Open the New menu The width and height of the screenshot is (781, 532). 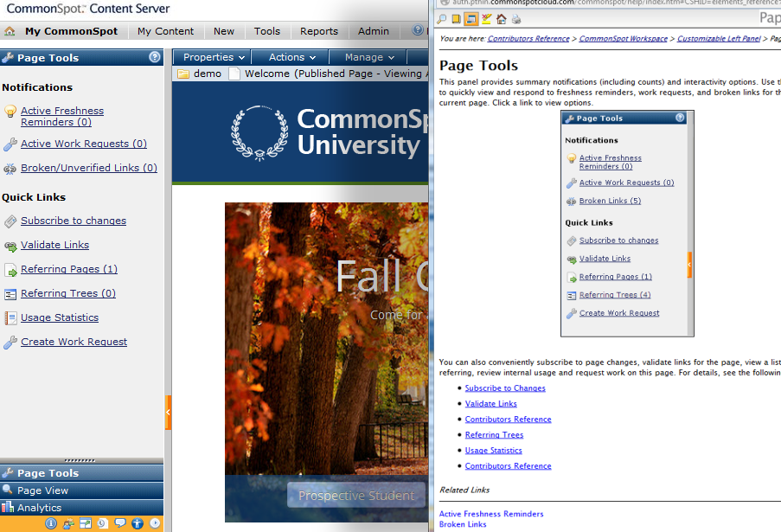224,31
